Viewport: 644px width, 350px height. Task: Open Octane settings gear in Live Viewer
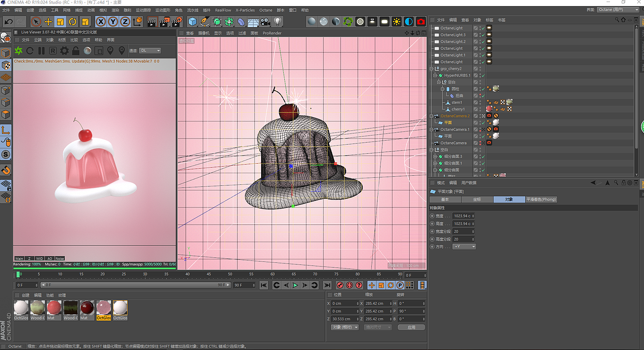[64, 51]
